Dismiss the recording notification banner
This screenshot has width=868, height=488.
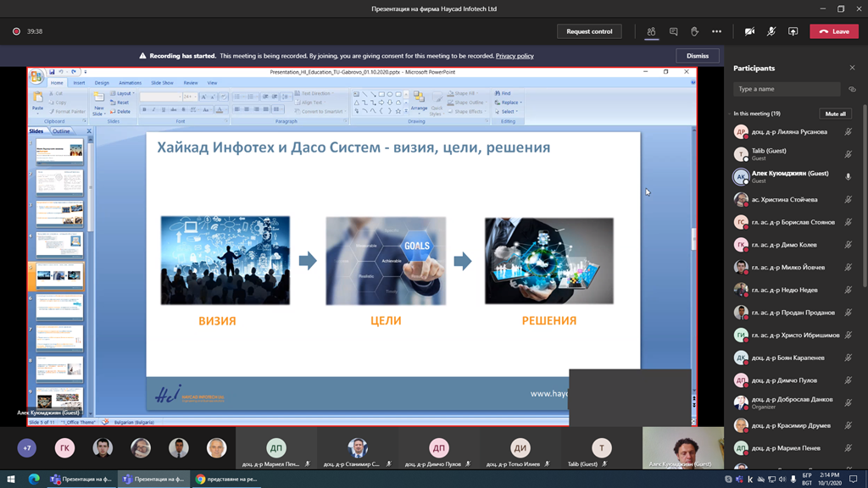pos(698,56)
